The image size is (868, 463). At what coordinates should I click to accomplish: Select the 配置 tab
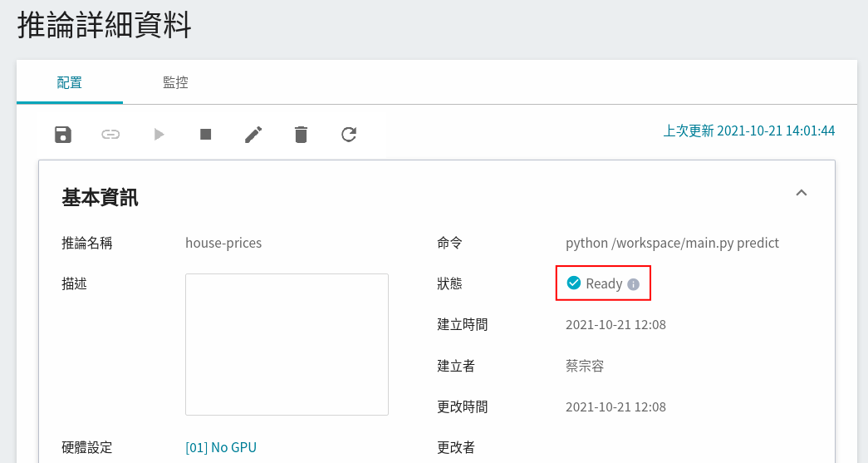coord(70,82)
